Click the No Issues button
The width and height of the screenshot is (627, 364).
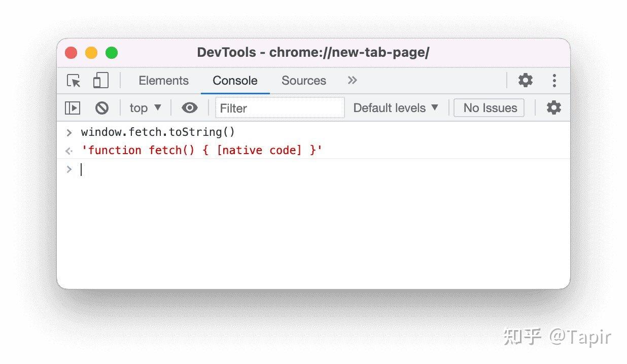pyautogui.click(x=489, y=107)
